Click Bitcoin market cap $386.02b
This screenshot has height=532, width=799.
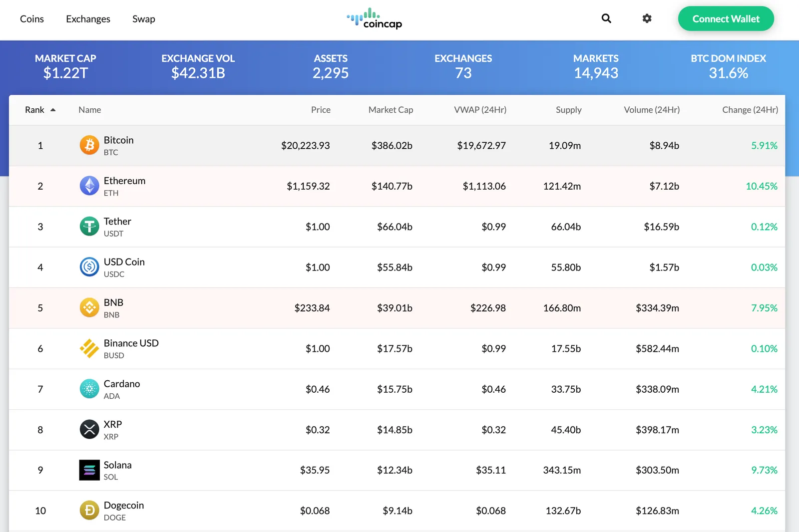392,146
